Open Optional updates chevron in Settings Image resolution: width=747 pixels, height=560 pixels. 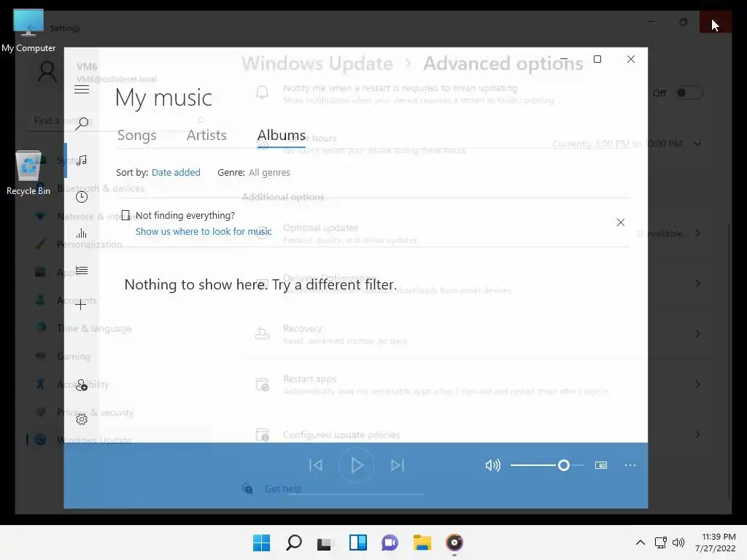point(697,233)
